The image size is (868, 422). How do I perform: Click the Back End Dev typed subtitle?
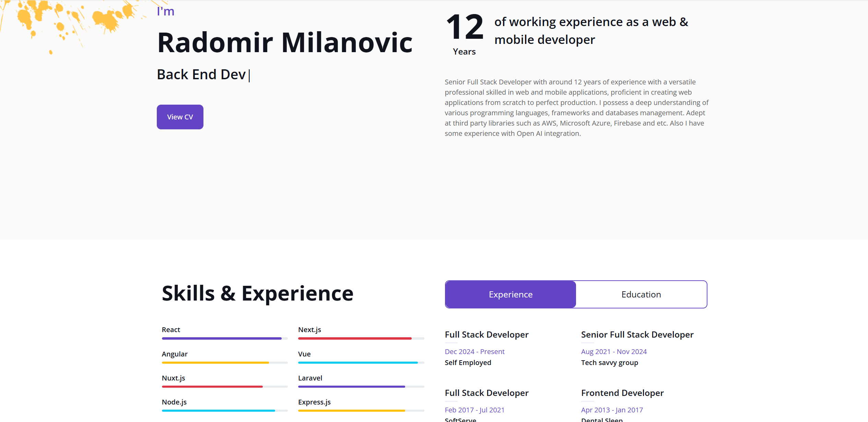point(201,74)
